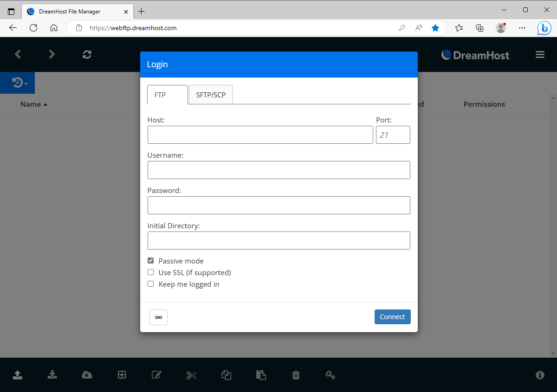Open the browser collections icon
The height and width of the screenshot is (392, 557).
480,28
